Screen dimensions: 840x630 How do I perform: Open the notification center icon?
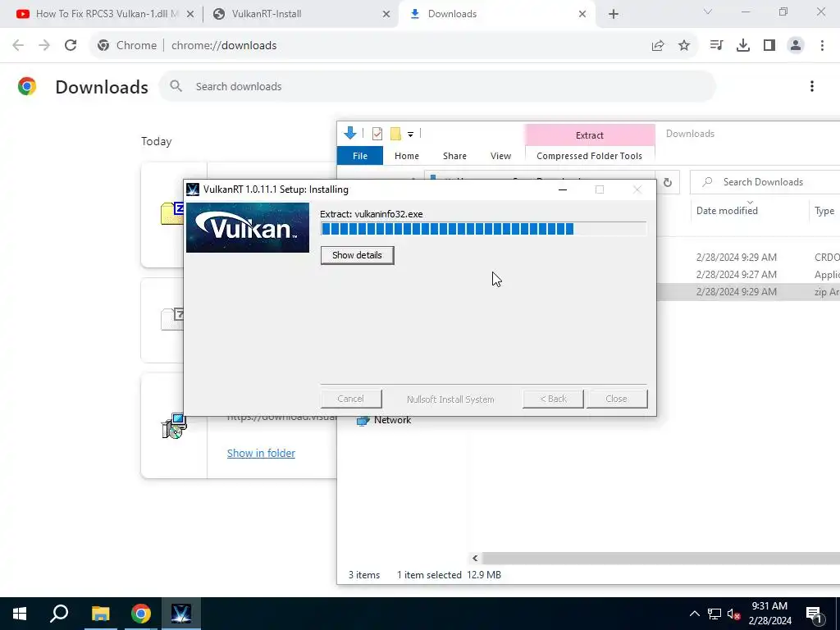pos(815,614)
